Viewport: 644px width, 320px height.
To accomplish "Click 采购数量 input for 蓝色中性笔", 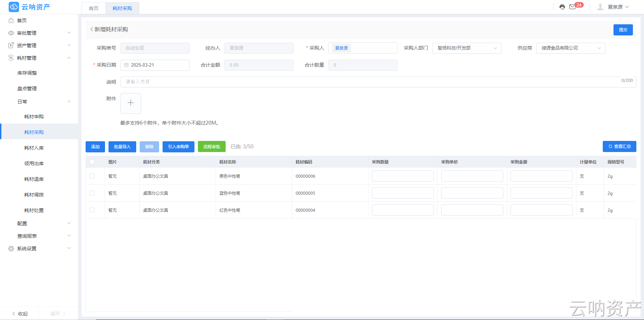I will pos(403,193).
